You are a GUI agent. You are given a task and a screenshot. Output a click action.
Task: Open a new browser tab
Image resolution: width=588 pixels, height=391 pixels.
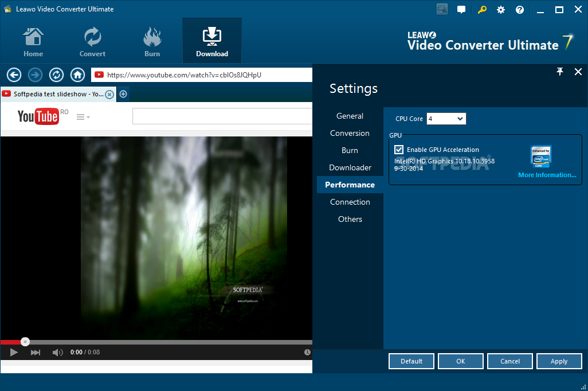pyautogui.click(x=123, y=94)
